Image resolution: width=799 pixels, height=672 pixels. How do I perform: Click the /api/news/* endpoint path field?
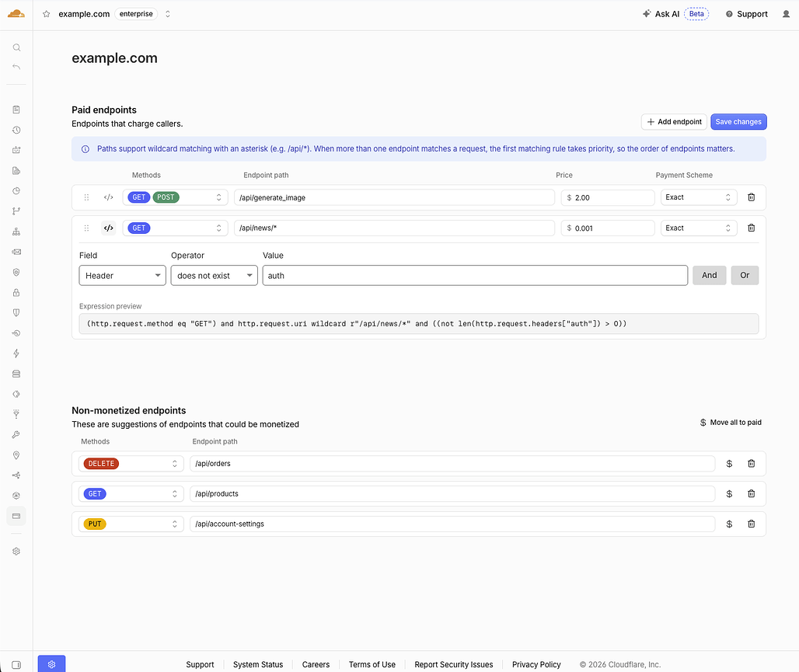point(394,228)
